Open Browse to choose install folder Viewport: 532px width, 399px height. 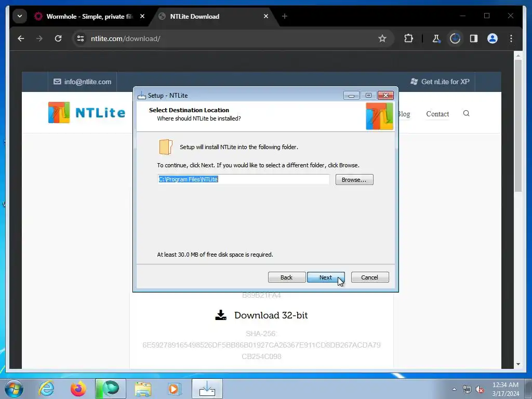tap(354, 179)
